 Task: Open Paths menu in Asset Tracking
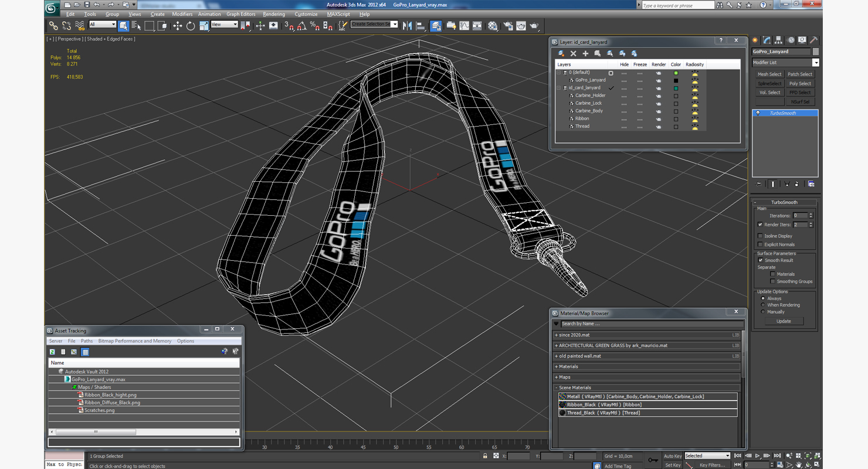[87, 341]
